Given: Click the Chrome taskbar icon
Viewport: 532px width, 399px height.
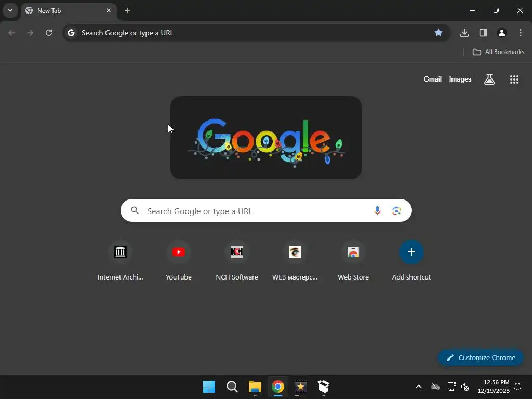Looking at the screenshot, I should point(278,387).
